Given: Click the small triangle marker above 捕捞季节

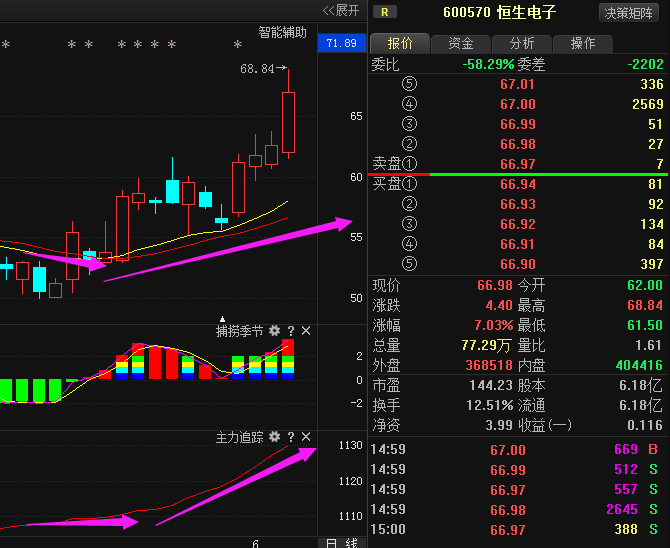Looking at the screenshot, I should point(223,319).
